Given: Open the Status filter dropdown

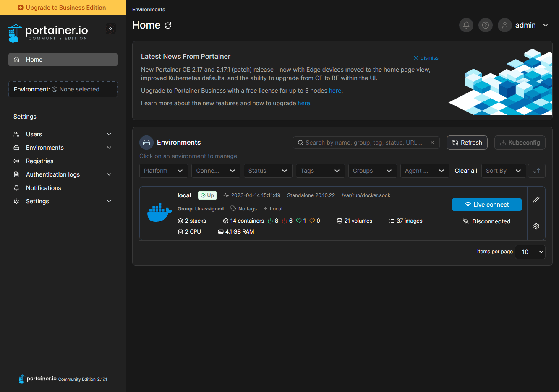Looking at the screenshot, I should [268, 171].
